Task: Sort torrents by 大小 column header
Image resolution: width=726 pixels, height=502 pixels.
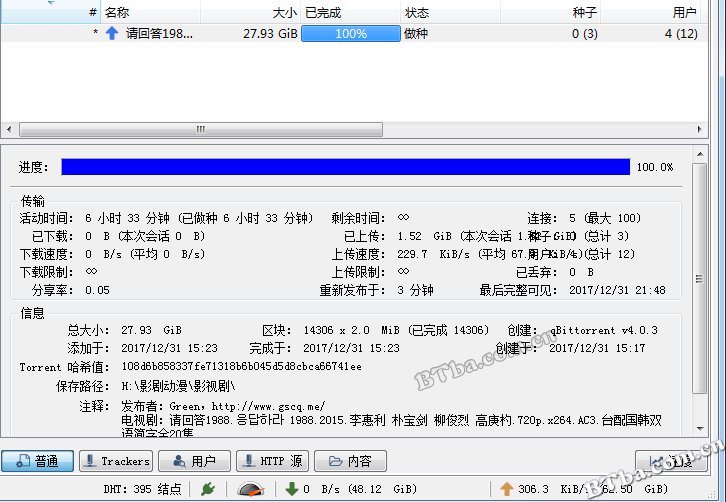Action: (250, 13)
